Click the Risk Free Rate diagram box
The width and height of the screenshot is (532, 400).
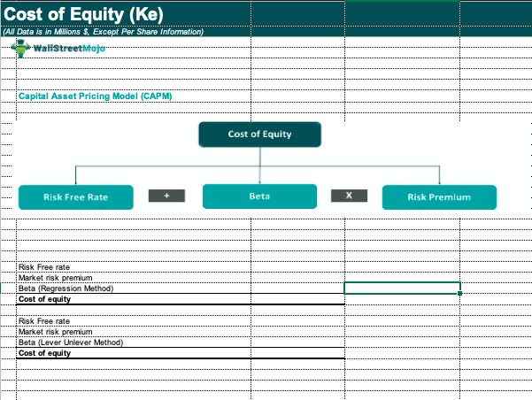point(75,197)
